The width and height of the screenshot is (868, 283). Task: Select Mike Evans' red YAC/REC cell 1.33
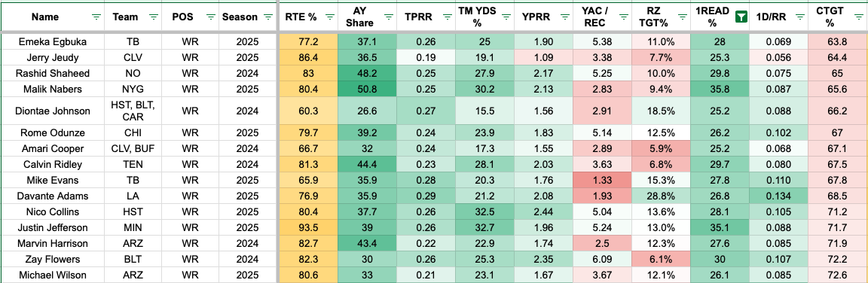point(602,180)
